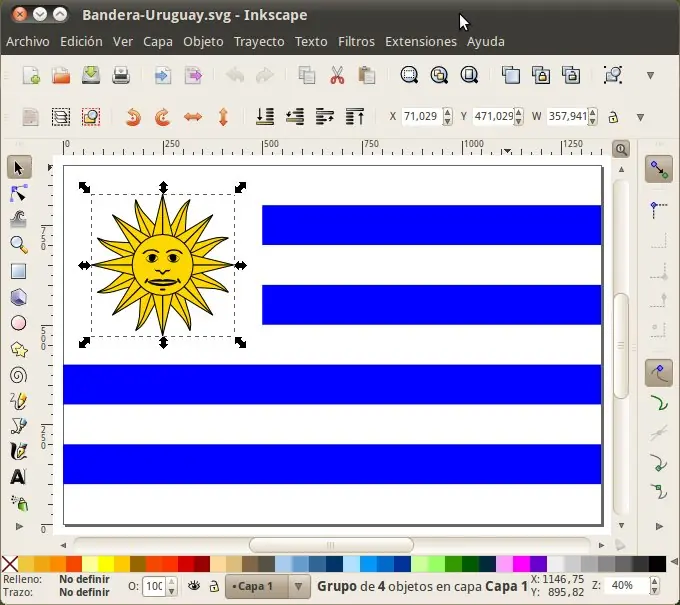Select the Node editing tool
The image size is (680, 605).
[18, 192]
